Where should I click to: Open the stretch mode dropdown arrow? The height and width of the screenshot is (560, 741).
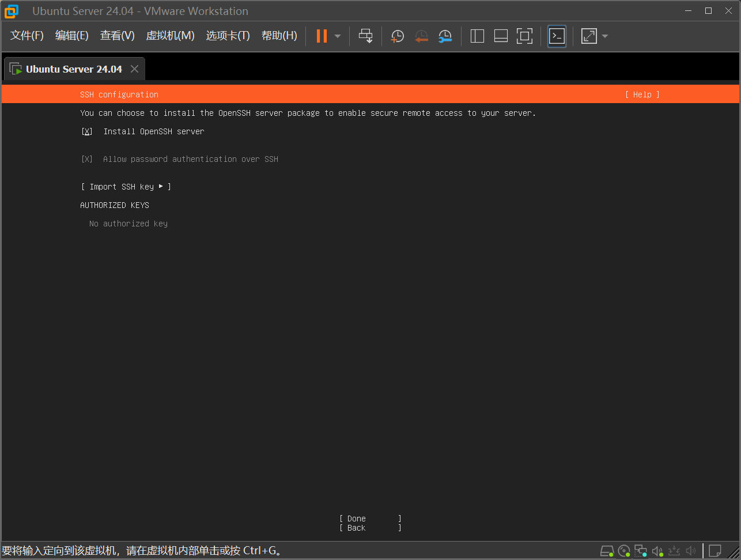(x=605, y=36)
